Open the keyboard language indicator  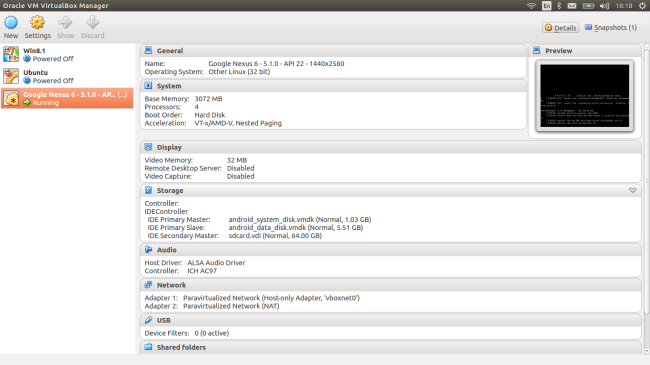coord(547,6)
